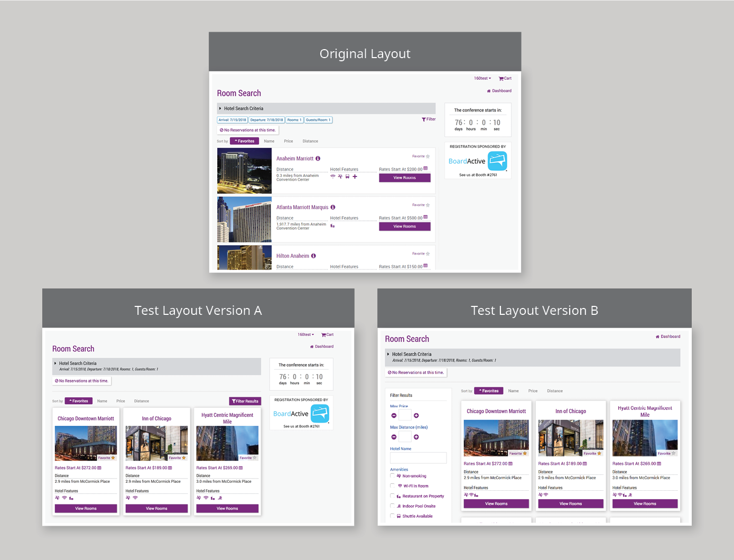The width and height of the screenshot is (734, 560).
Task: Check the Restaurant on Property checkbox
Action: tap(392, 496)
